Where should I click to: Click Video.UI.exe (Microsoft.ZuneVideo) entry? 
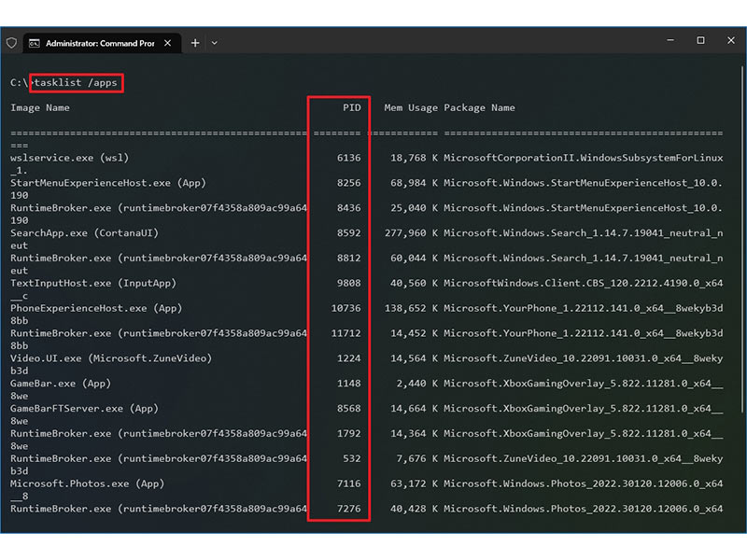click(x=111, y=358)
